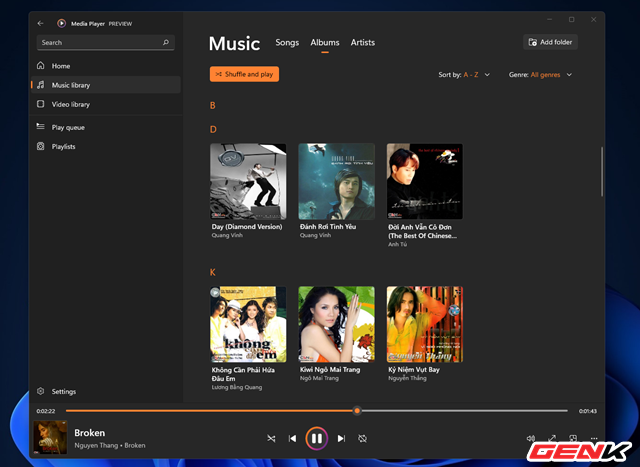The height and width of the screenshot is (467, 640).
Task: Click the letter K section header
Action: click(x=213, y=272)
